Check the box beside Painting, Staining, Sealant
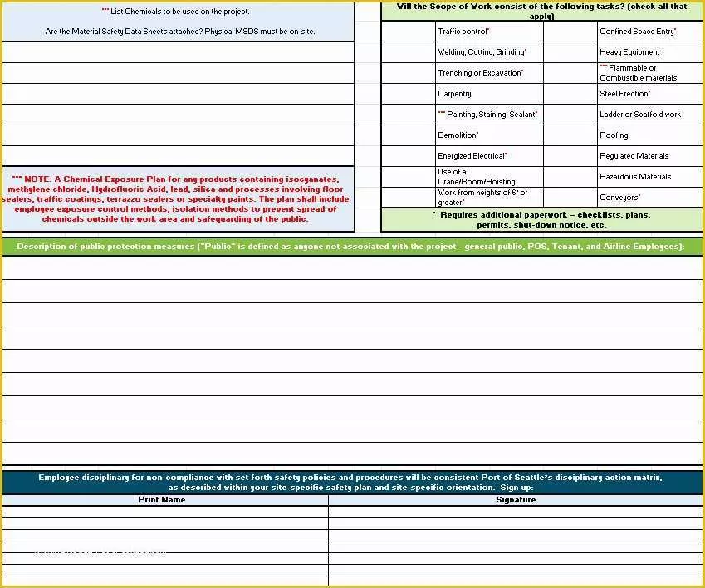 409,114
